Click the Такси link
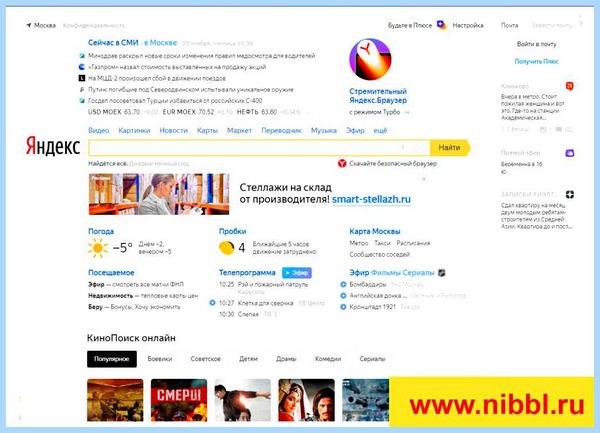This screenshot has width=600, height=433. [x=382, y=243]
